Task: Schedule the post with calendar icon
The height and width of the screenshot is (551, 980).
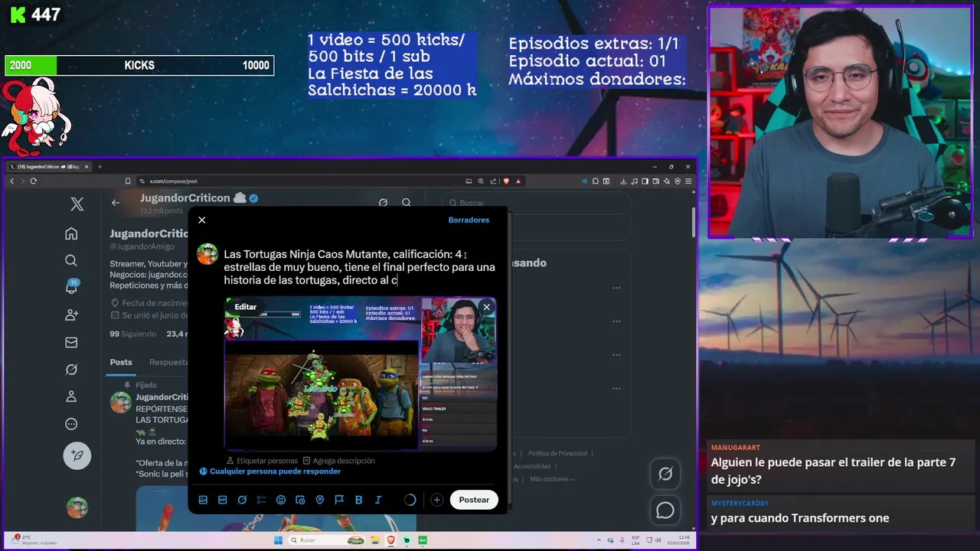Action: (x=300, y=500)
